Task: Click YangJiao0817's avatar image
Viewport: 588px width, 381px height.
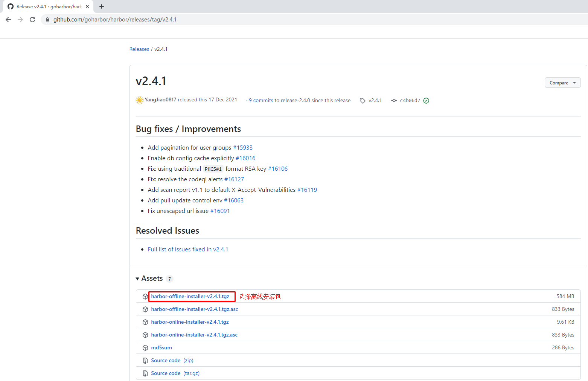Action: [140, 100]
